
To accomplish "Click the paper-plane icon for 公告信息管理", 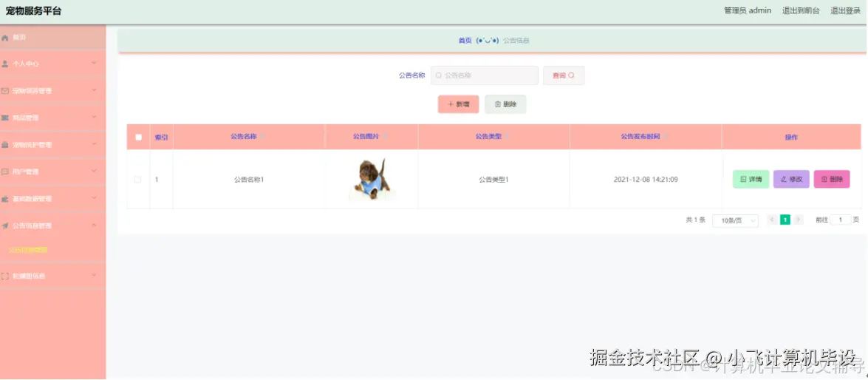I will [x=5, y=226].
